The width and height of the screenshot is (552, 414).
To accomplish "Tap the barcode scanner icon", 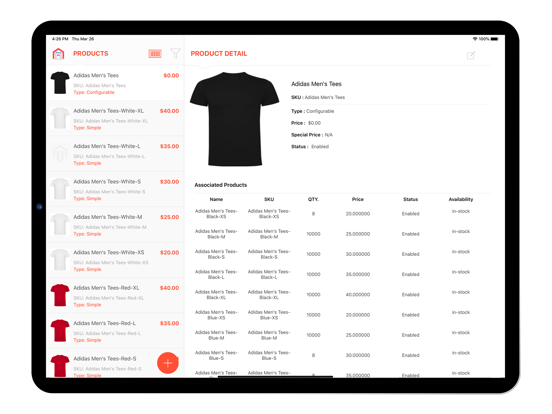I will [x=155, y=54].
